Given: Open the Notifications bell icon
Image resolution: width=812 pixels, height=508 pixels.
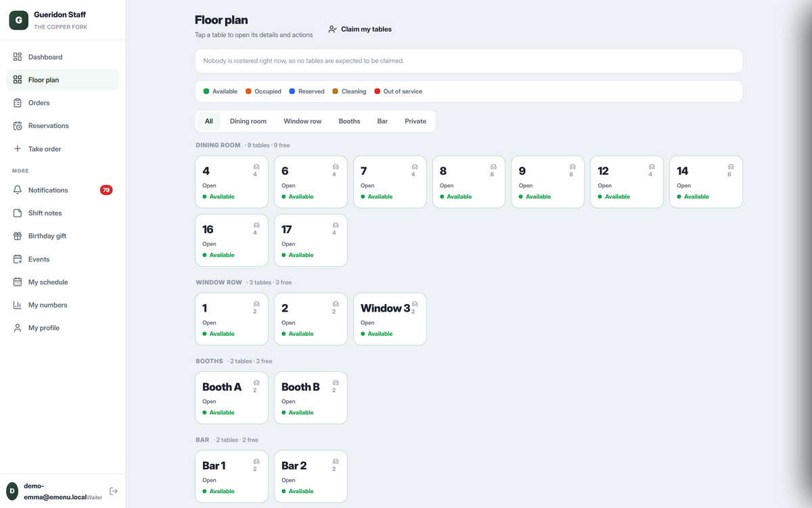Looking at the screenshot, I should point(18,190).
